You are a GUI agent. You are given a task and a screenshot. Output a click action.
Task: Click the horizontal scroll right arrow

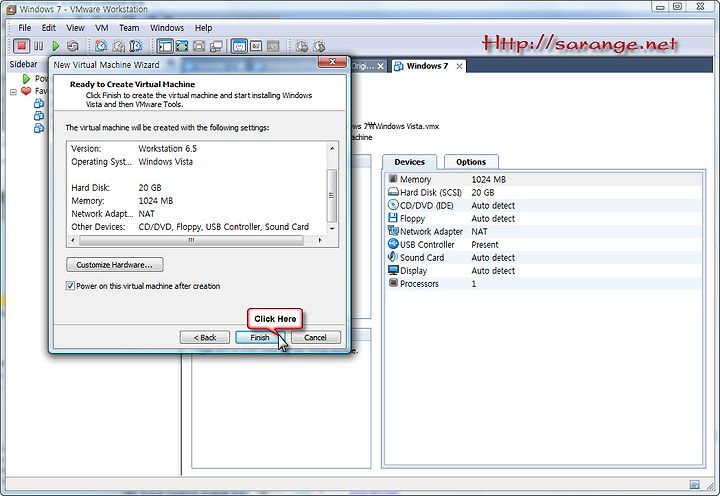pos(320,240)
